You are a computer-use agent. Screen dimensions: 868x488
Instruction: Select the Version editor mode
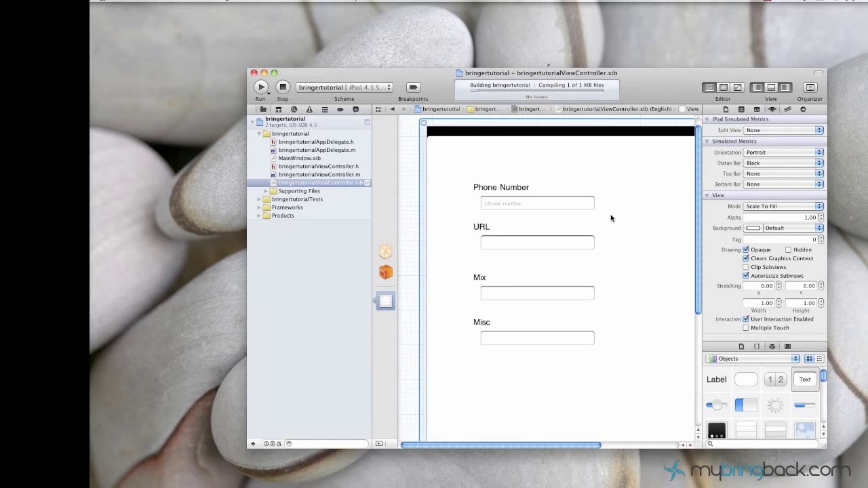738,87
